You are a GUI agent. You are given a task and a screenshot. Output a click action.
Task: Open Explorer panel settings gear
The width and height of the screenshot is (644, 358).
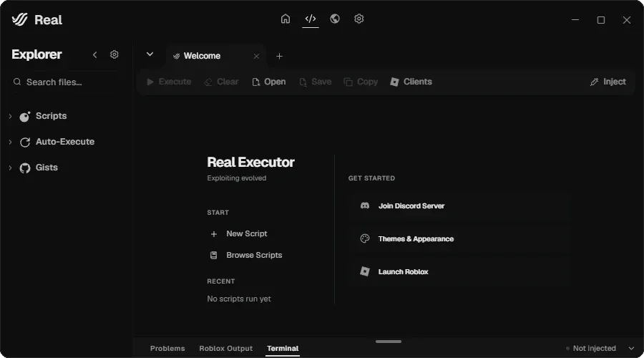click(x=114, y=54)
